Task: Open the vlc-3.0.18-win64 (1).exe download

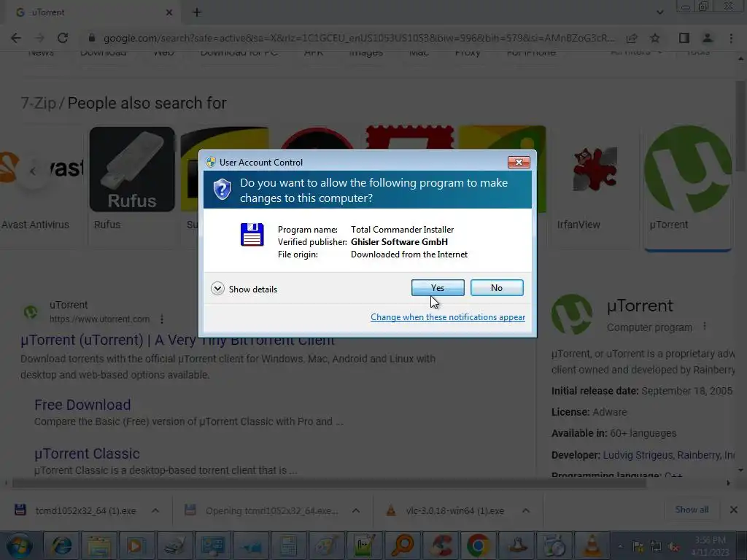Action: tap(446, 510)
